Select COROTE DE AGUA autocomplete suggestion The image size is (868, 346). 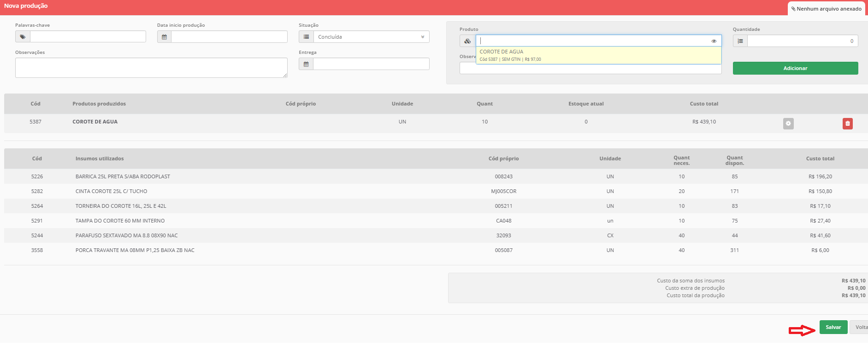(x=598, y=55)
